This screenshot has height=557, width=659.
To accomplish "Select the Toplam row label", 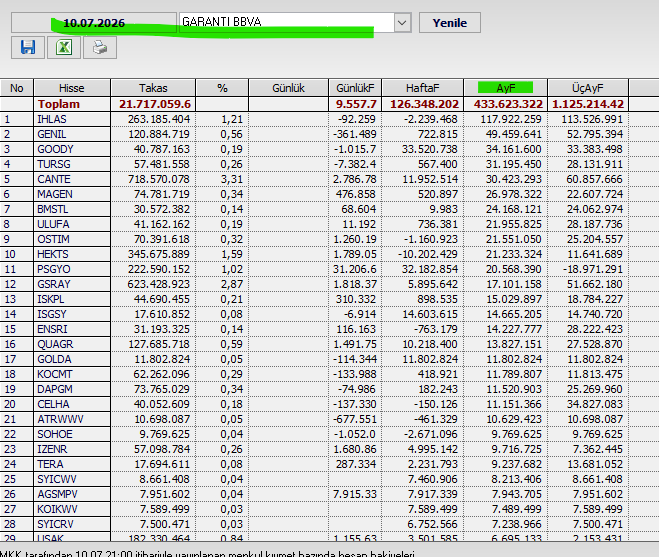I will (58, 104).
